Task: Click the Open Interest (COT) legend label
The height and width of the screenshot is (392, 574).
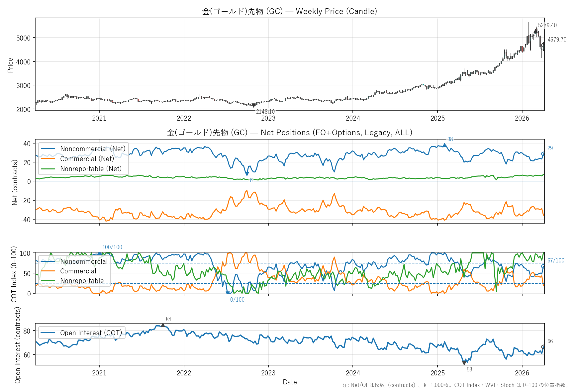Action: (x=91, y=333)
